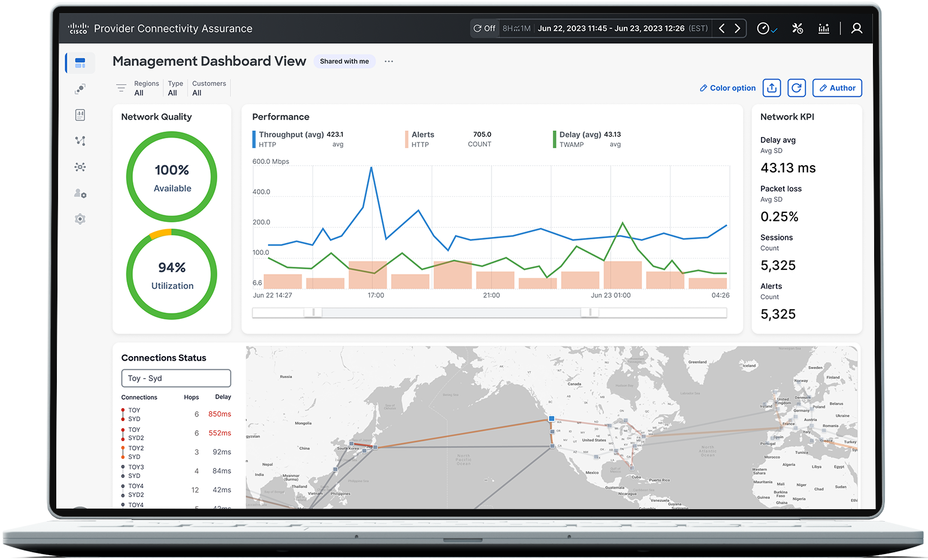This screenshot has height=560, width=928.
Task: Open the mesh topology icon in sidebar
Action: (x=80, y=167)
